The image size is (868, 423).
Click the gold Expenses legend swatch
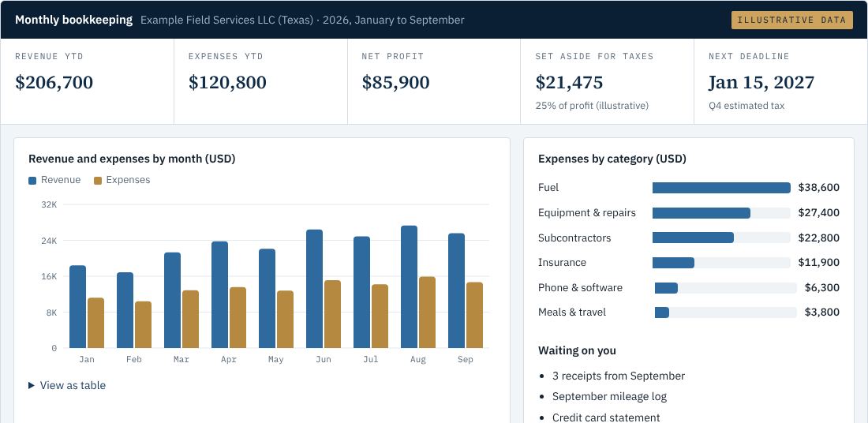coord(98,181)
